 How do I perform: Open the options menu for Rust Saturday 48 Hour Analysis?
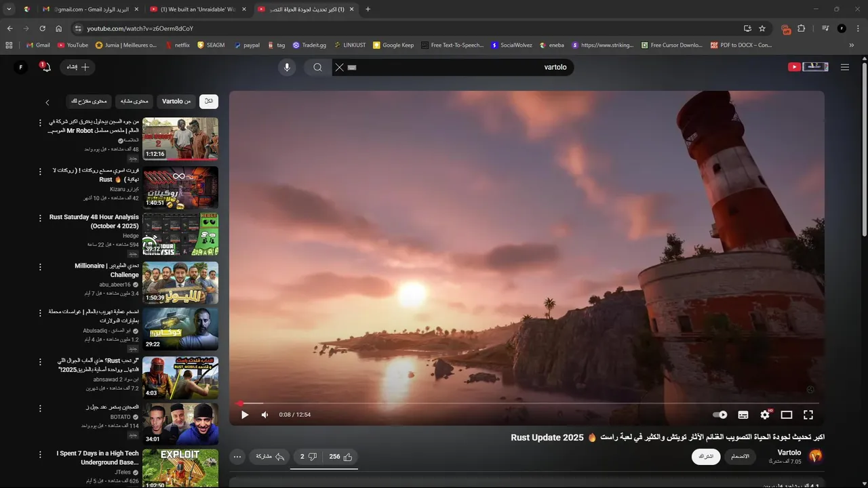pos(40,218)
